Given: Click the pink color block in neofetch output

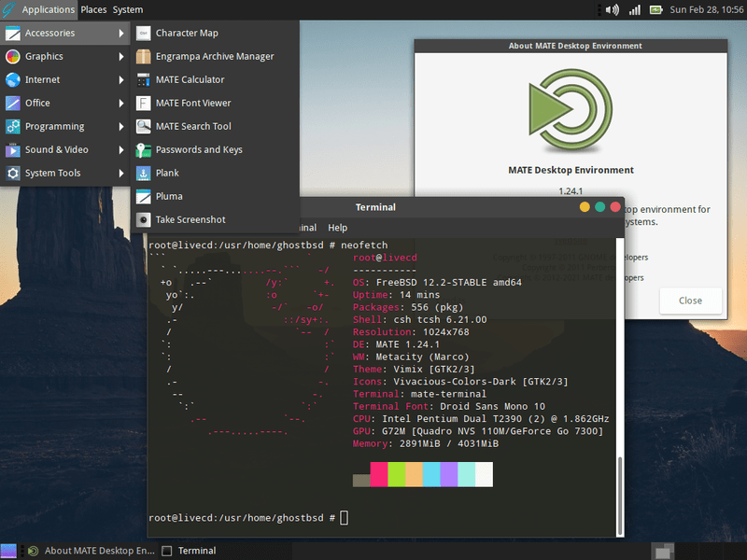Looking at the screenshot, I should [379, 474].
